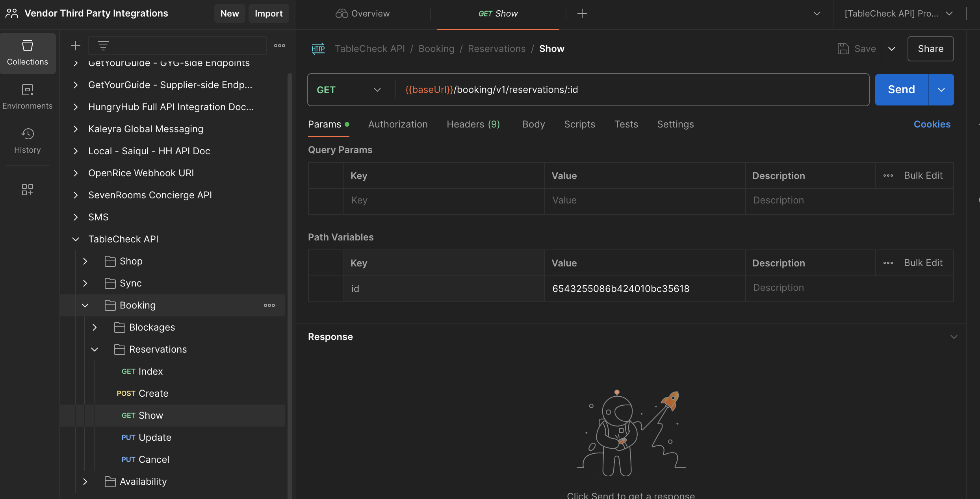Click plus icon to open new tab

pos(582,13)
